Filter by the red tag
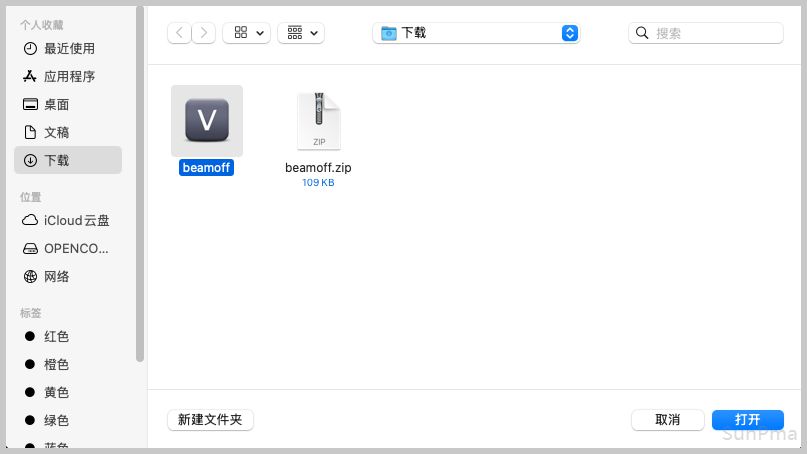The image size is (807, 454). pyautogui.click(x=56, y=336)
